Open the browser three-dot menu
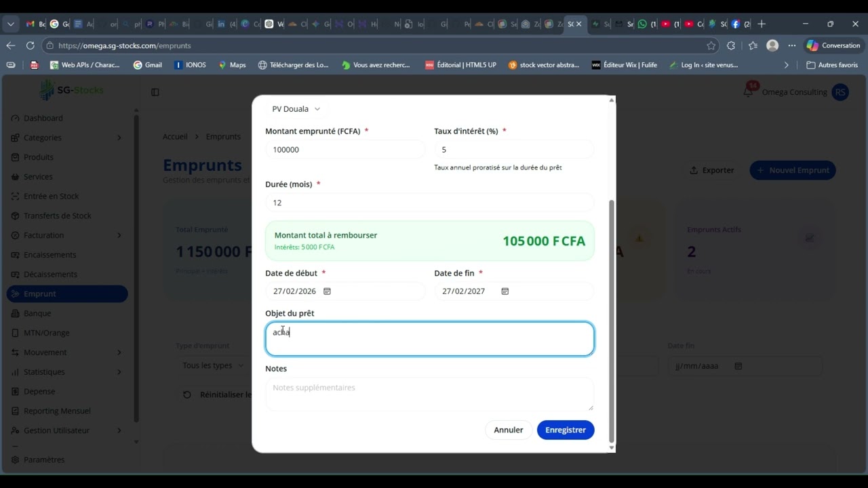This screenshot has width=868, height=488. (791, 45)
